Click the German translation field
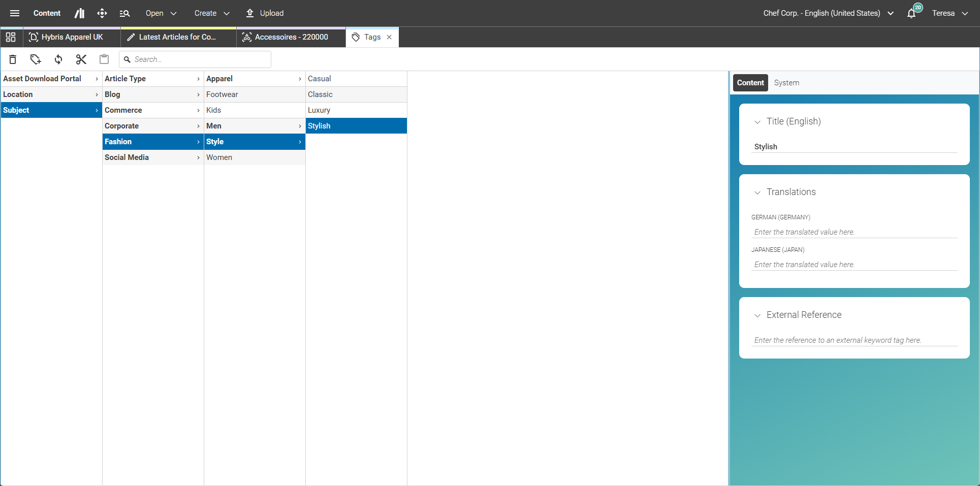The height and width of the screenshot is (486, 980). tap(855, 232)
